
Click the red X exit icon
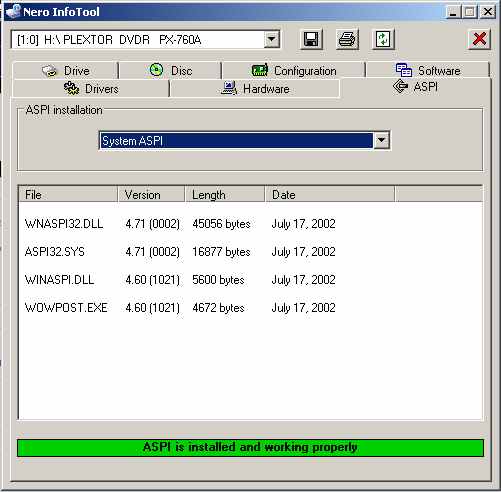pyautogui.click(x=479, y=39)
